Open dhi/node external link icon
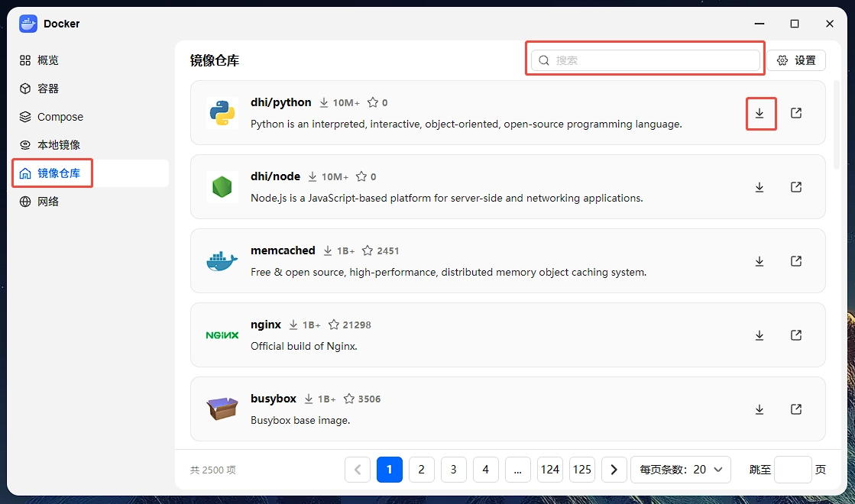The width and height of the screenshot is (855, 504). click(x=795, y=187)
